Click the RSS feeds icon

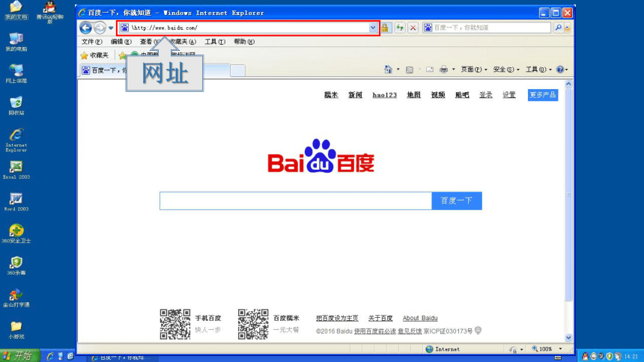coord(410,70)
